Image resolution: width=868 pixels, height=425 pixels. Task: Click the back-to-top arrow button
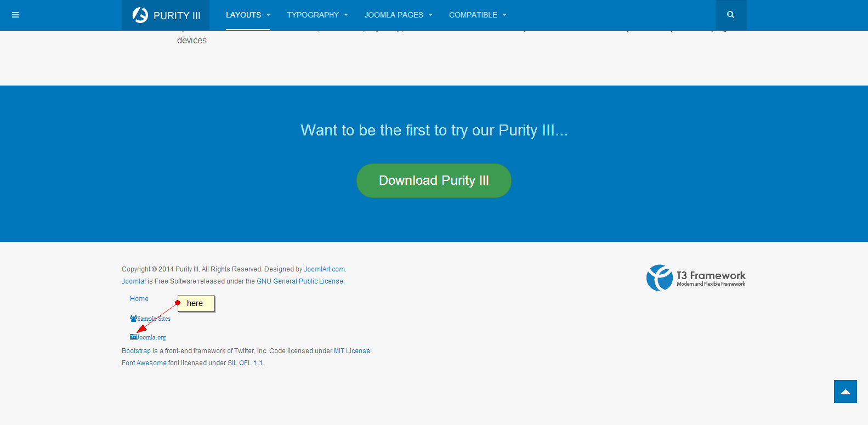(x=845, y=392)
